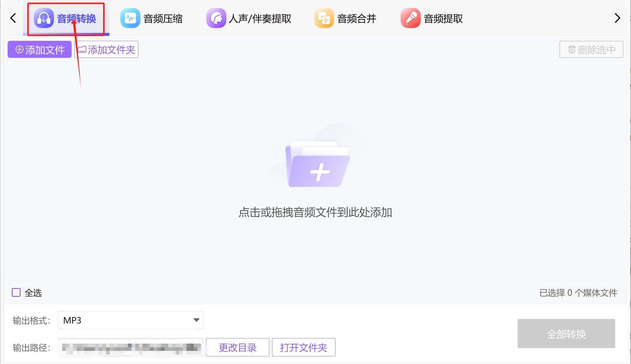Switch to the 音频压缩 tab
The image size is (631, 364).
163,19
